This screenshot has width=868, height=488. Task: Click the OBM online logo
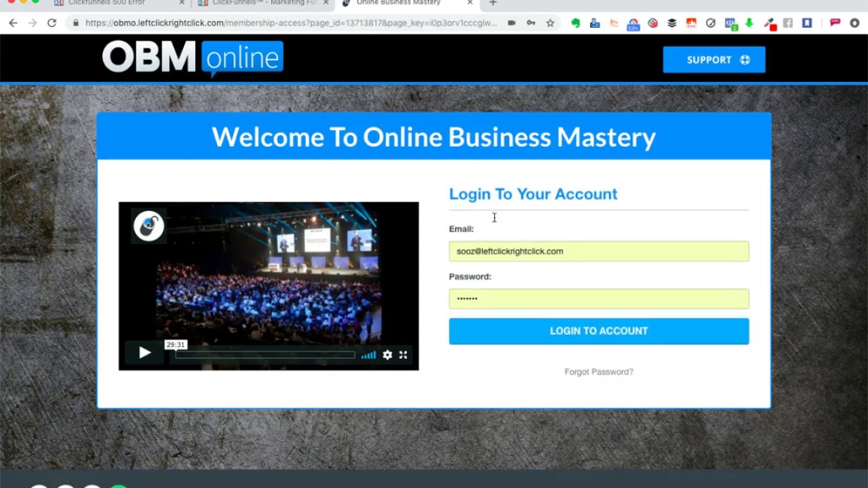193,58
